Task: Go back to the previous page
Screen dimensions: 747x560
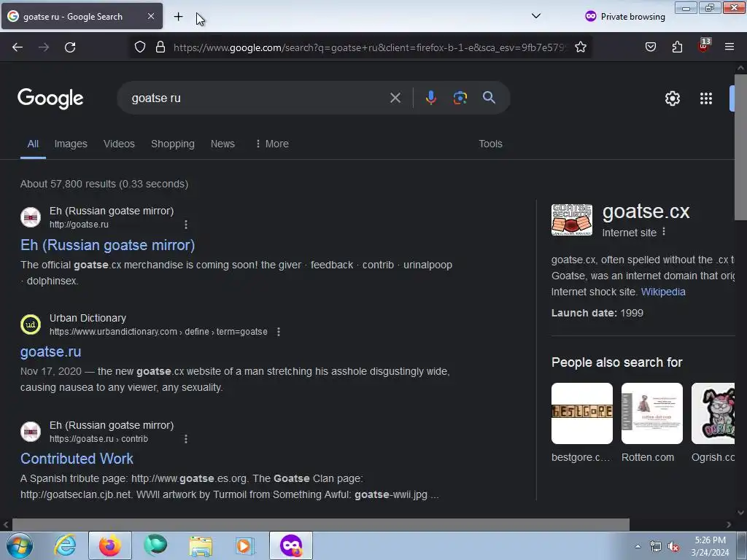Action: [x=18, y=47]
